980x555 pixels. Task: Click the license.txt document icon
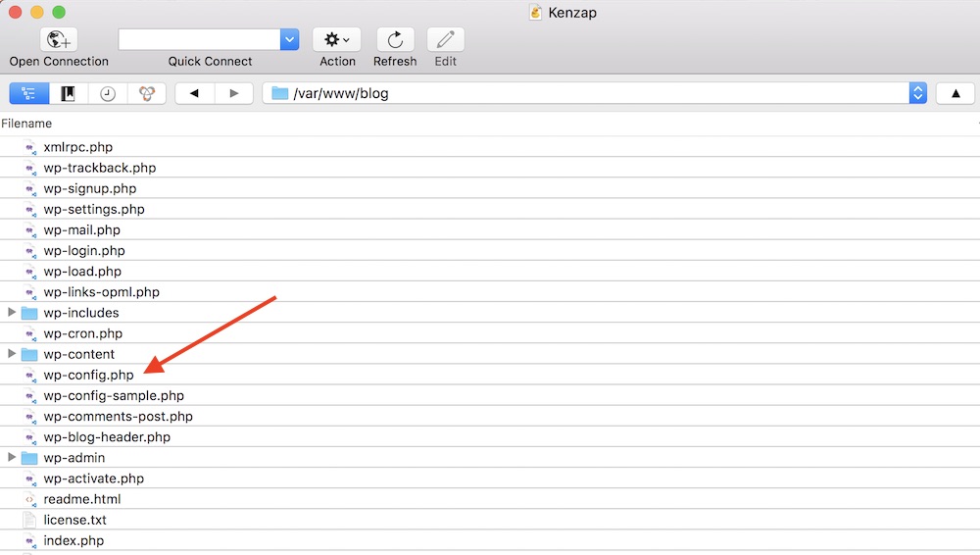29,520
